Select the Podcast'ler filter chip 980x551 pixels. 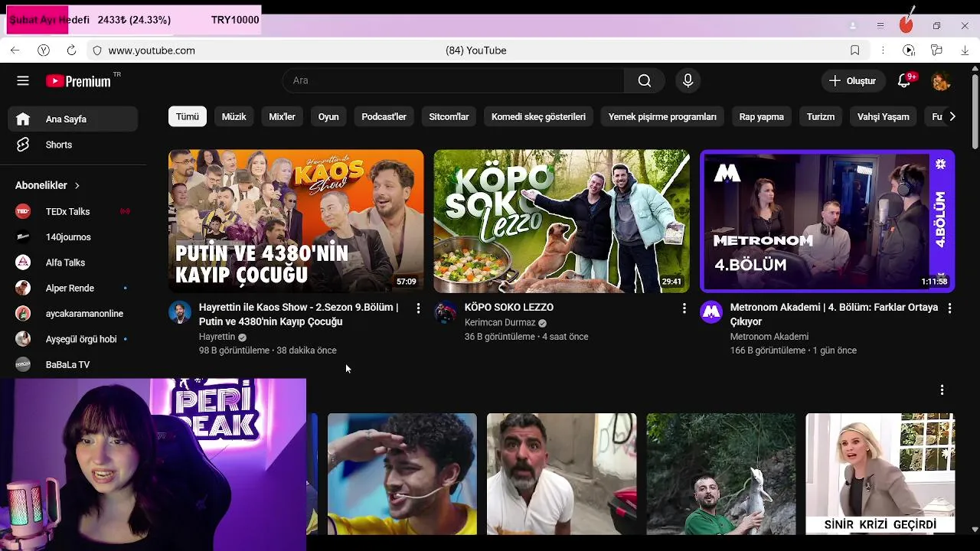[384, 116]
